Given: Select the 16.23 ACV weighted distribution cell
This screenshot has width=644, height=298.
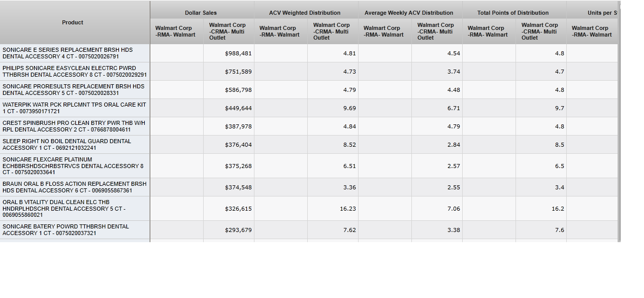Looking at the screenshot, I should coord(348,209).
